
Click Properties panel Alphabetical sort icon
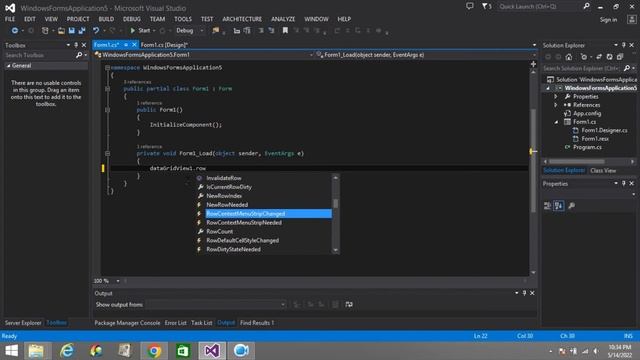(x=558, y=206)
